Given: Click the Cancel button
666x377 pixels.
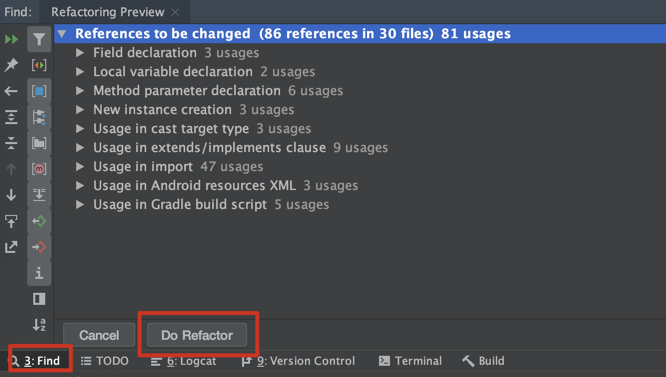Looking at the screenshot, I should coord(99,335).
